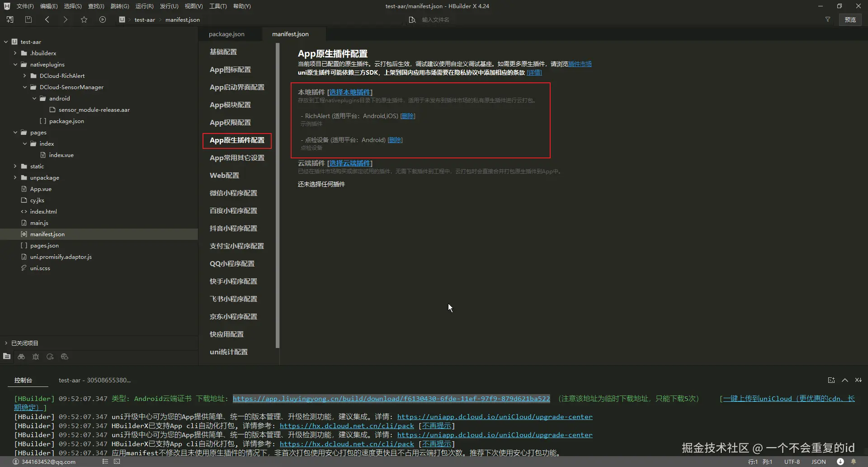The image size is (868, 467).
Task: Open the App模块配置 section
Action: 230,105
